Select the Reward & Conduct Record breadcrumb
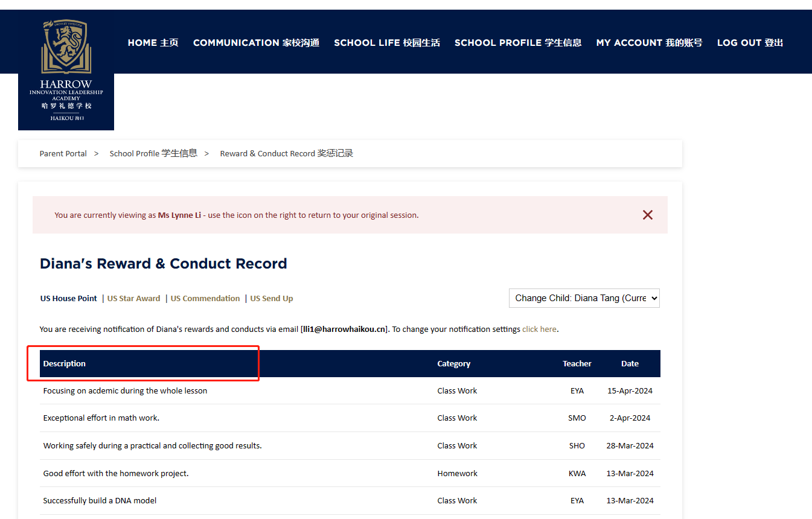812x519 pixels. click(x=286, y=154)
